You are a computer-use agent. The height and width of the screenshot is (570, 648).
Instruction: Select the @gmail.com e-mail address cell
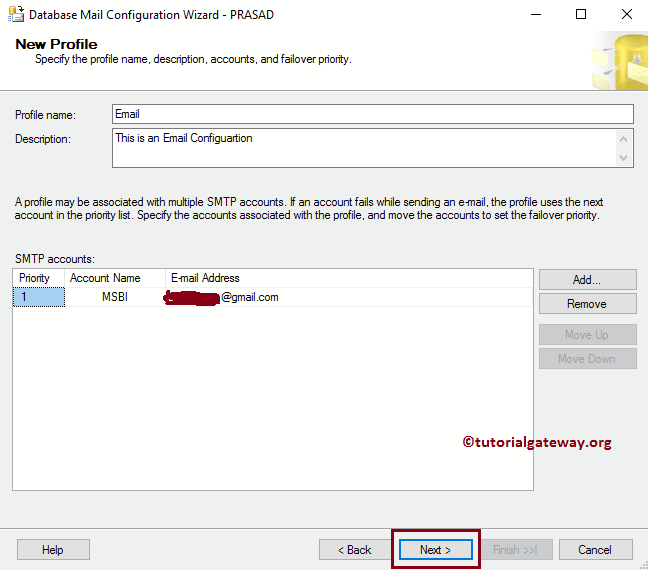[x=348, y=297]
